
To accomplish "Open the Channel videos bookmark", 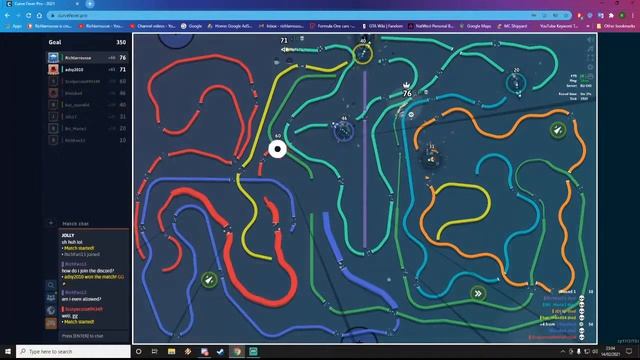I will pos(153,26).
